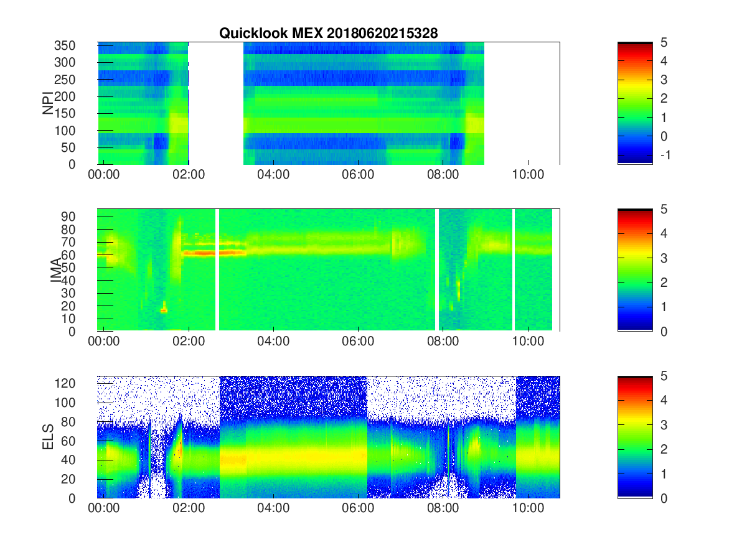Image resolution: width=747 pixels, height=560 pixels.
Task: Select the ELS y-axis label
Action: (48, 437)
